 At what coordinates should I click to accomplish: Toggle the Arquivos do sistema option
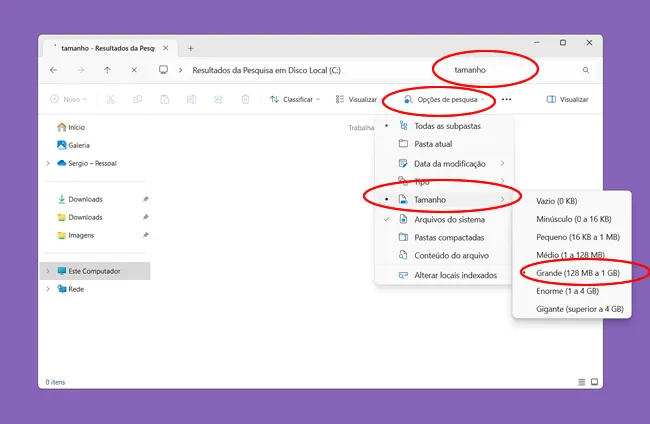(449, 219)
